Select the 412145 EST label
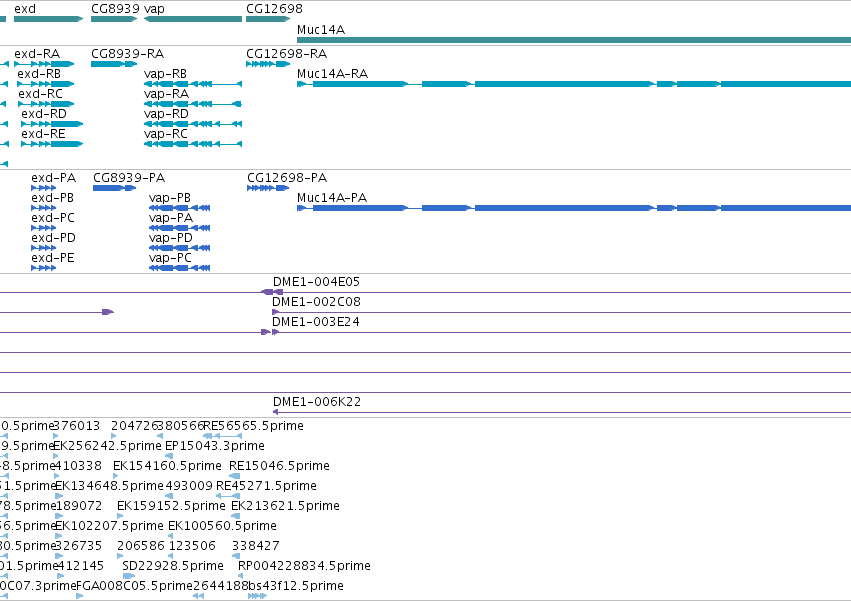The width and height of the screenshot is (851, 601). pyautogui.click(x=80, y=566)
